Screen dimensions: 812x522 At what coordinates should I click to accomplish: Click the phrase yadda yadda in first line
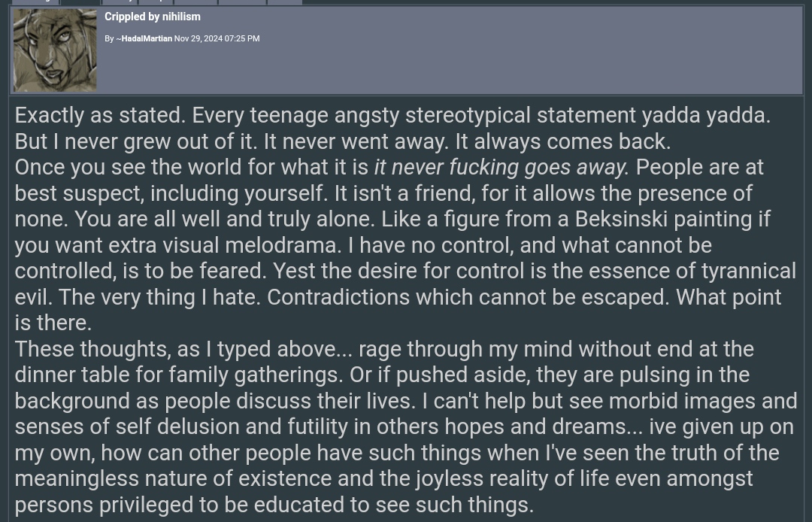706,116
